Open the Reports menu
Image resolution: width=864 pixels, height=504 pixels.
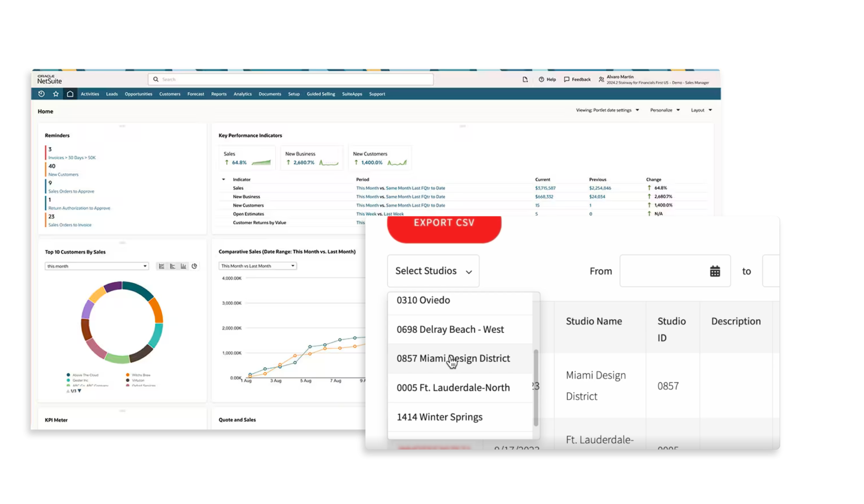click(219, 94)
